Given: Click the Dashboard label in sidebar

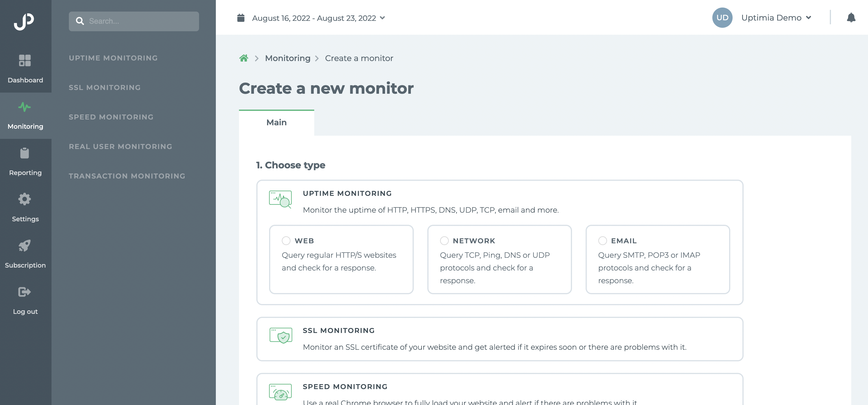Looking at the screenshot, I should [25, 80].
